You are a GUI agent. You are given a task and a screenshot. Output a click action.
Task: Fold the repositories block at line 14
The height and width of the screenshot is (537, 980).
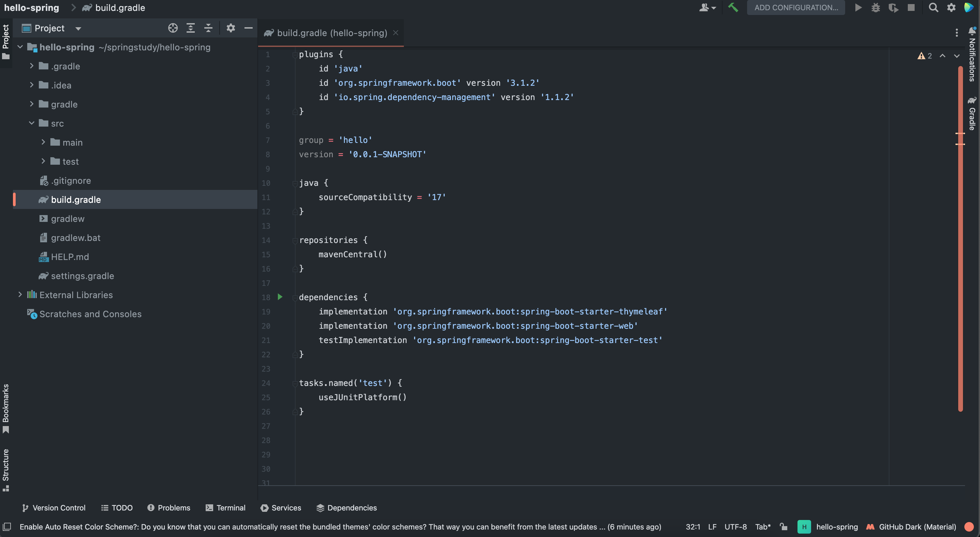pos(295,240)
